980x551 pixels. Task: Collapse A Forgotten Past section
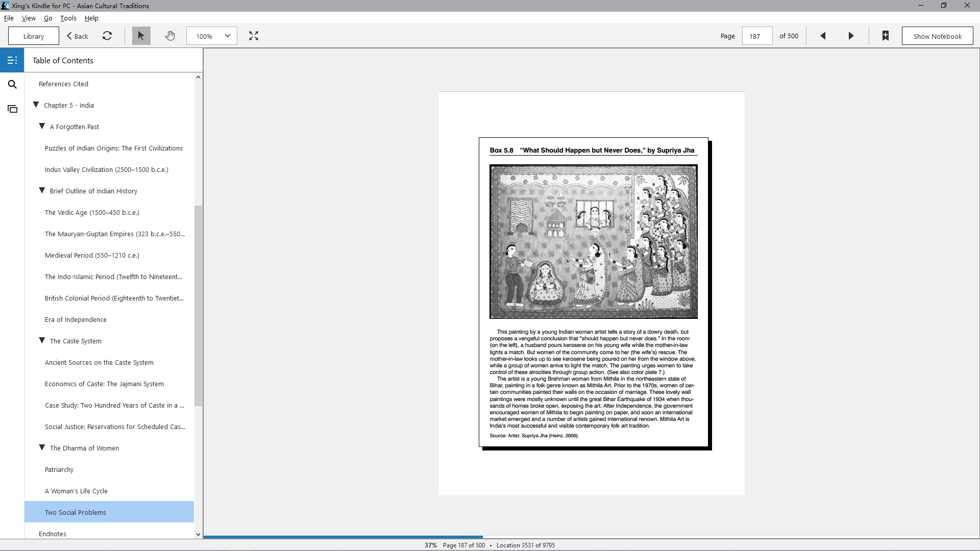pos(42,126)
